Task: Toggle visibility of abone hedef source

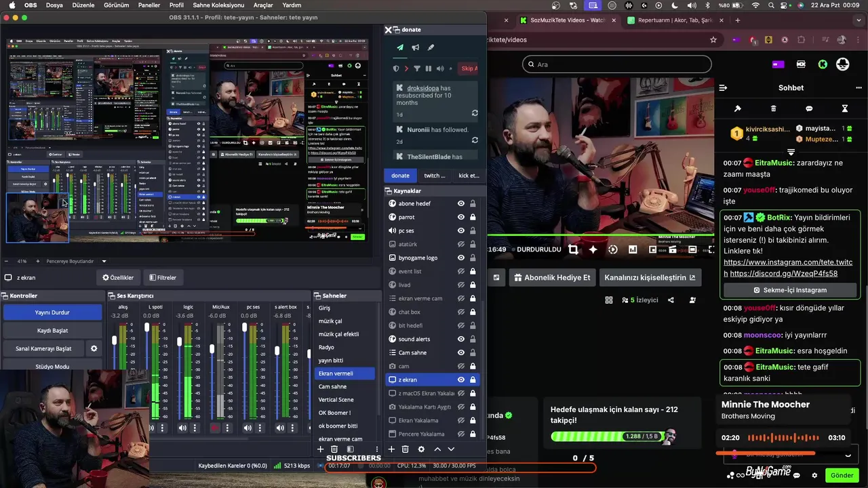Action: coord(461,203)
